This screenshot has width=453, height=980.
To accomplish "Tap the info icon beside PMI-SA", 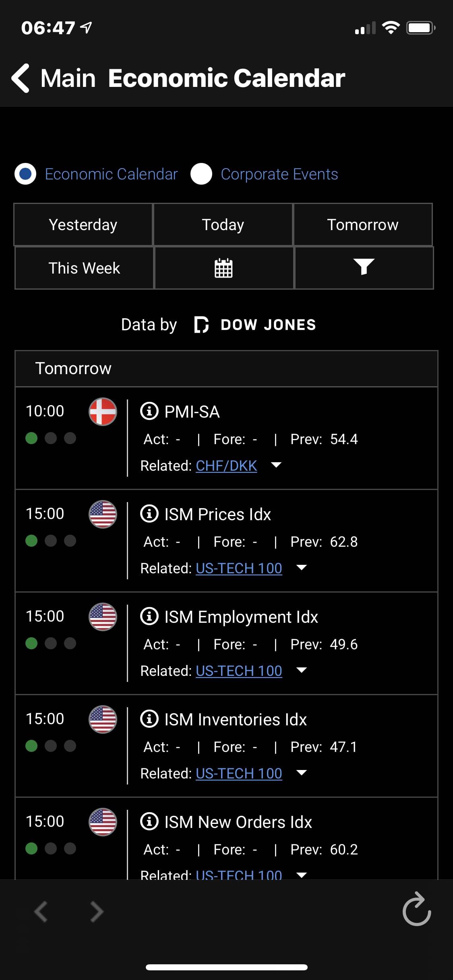I will click(x=149, y=411).
